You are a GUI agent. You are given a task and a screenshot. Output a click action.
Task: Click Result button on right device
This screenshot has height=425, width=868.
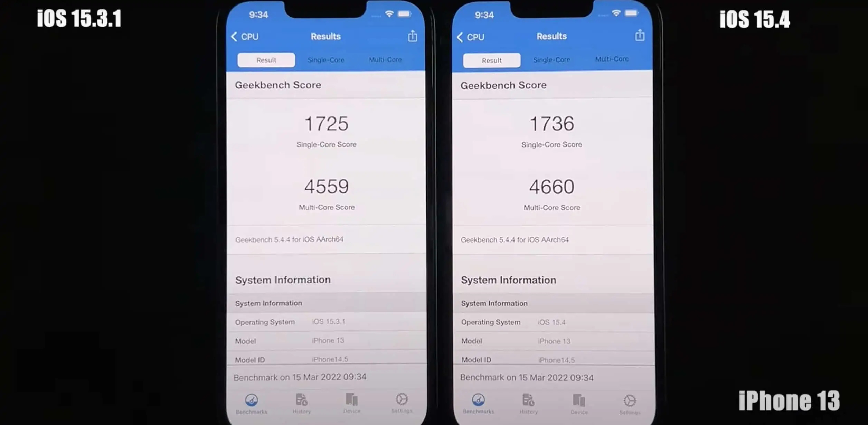click(490, 60)
